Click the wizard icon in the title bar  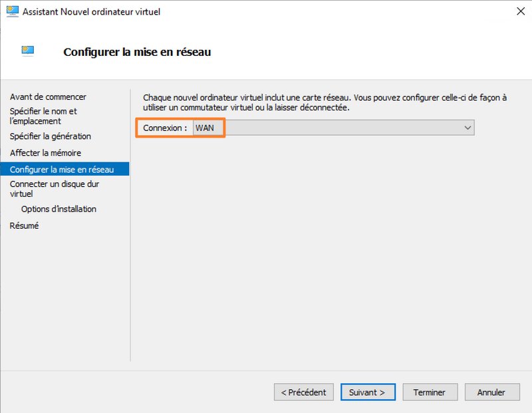point(12,11)
